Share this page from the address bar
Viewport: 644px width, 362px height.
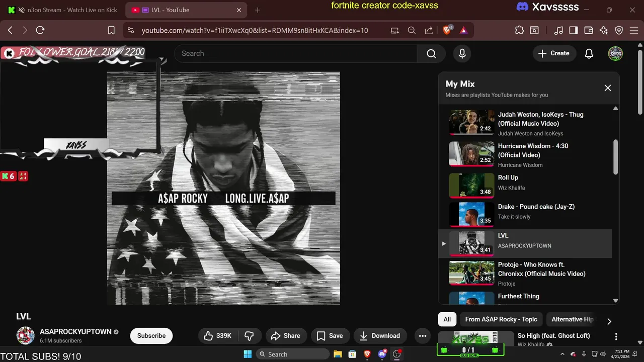429,30
